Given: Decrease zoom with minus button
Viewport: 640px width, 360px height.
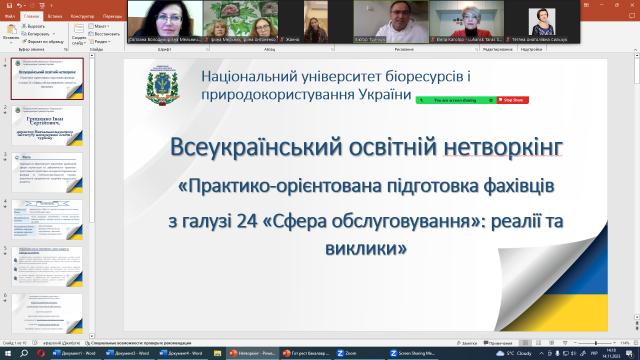Looking at the screenshot, I should click(575, 343).
